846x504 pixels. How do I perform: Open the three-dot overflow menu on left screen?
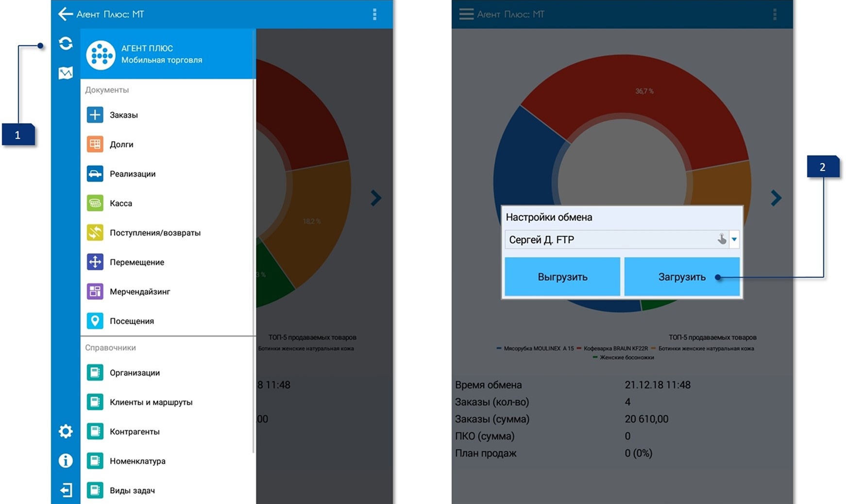click(x=374, y=15)
